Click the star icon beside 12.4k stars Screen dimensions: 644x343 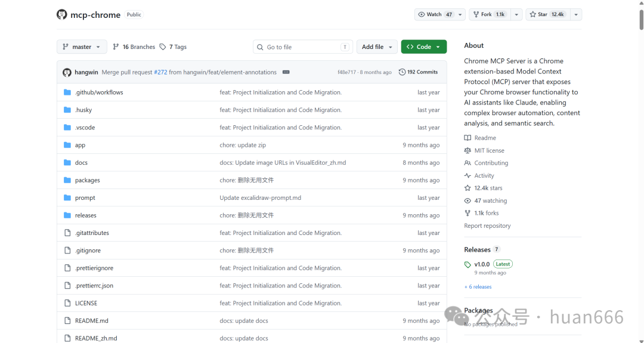point(467,188)
